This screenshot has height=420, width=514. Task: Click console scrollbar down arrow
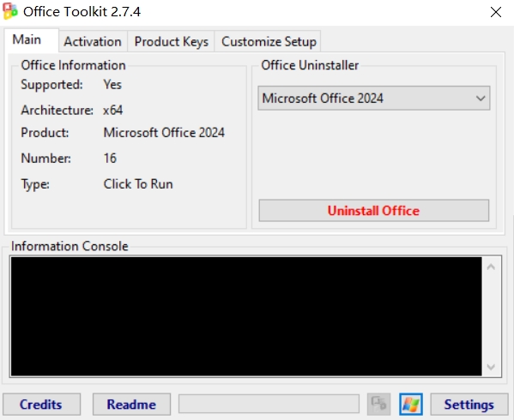[x=491, y=367]
